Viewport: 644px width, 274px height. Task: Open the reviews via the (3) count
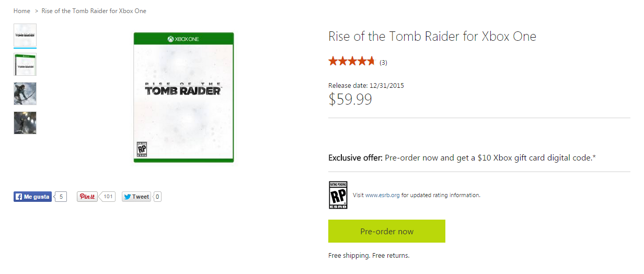pyautogui.click(x=383, y=63)
